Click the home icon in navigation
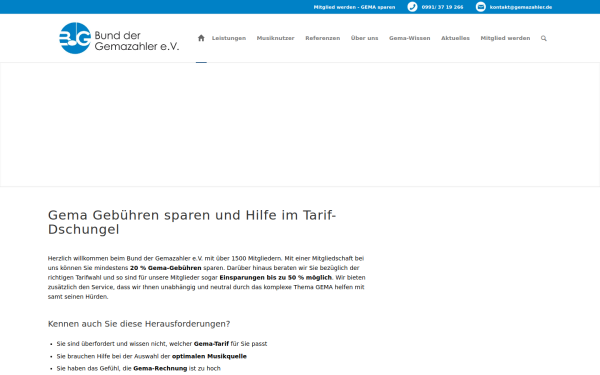Image resolution: width=600 pixels, height=375 pixels. pyautogui.click(x=201, y=38)
